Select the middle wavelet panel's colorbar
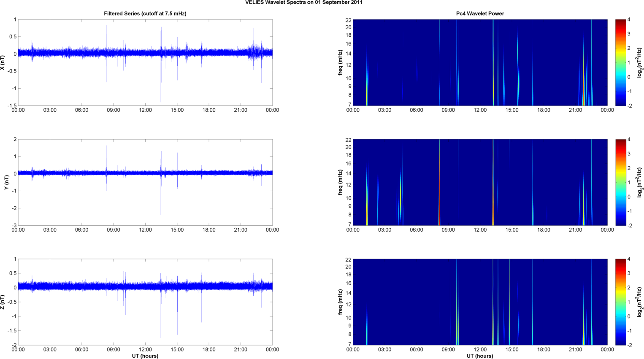The height and width of the screenshot is (359, 644). click(x=620, y=182)
